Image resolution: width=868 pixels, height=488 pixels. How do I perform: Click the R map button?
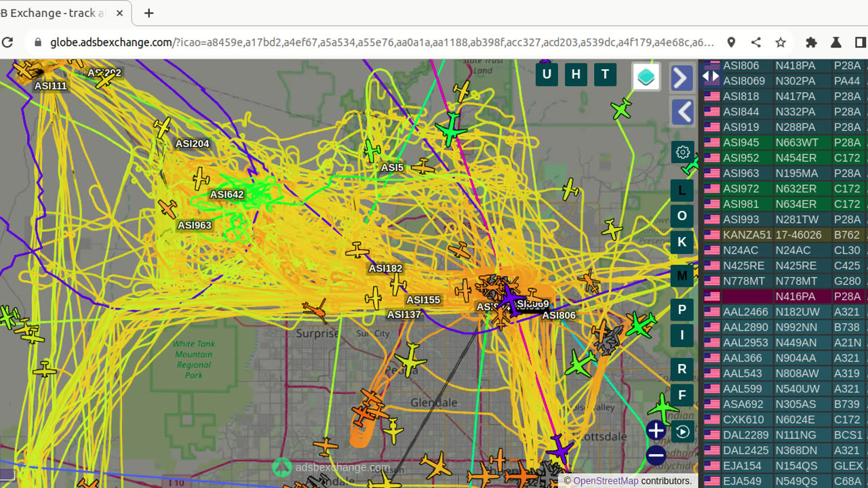682,369
